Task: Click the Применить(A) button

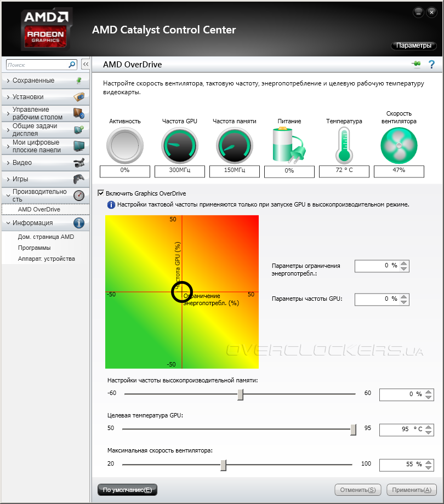Action: click(412, 490)
